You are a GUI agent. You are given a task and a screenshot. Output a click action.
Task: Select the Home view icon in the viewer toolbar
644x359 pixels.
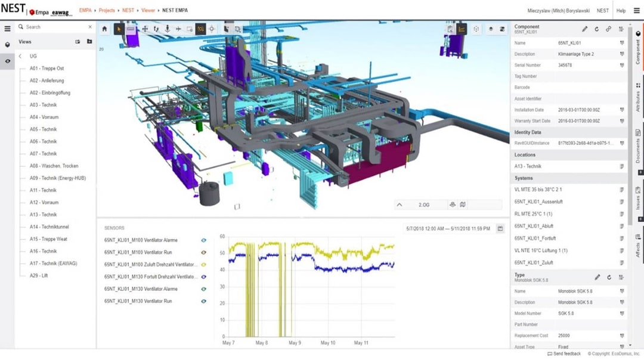(104, 28)
